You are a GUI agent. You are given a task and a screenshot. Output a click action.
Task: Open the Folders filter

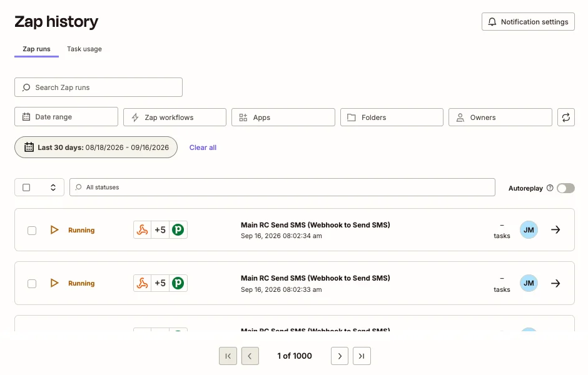point(392,117)
